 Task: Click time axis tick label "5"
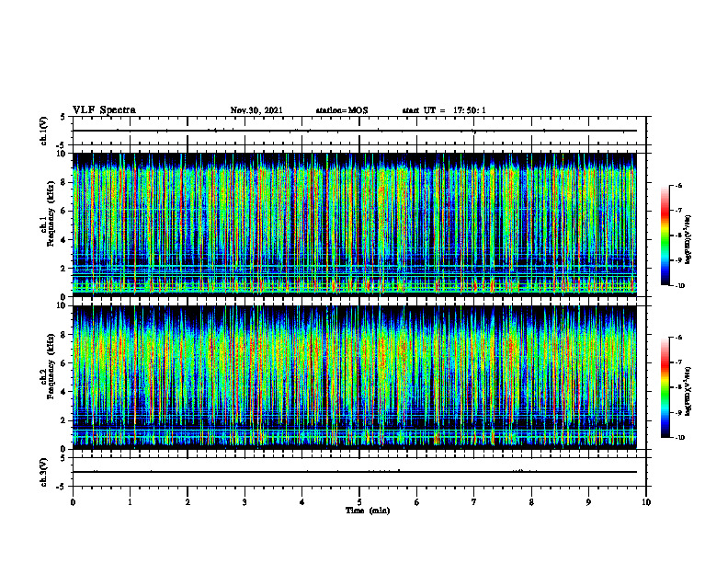click(x=359, y=502)
